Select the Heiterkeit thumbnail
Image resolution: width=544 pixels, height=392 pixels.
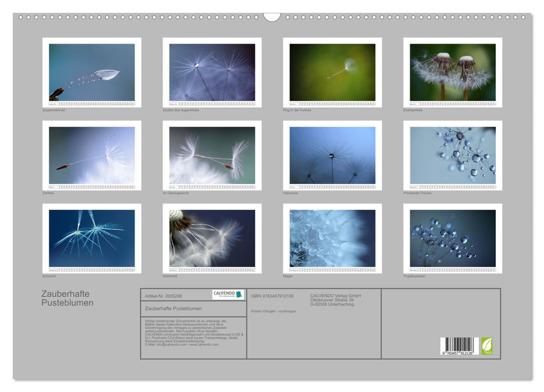[212, 238]
